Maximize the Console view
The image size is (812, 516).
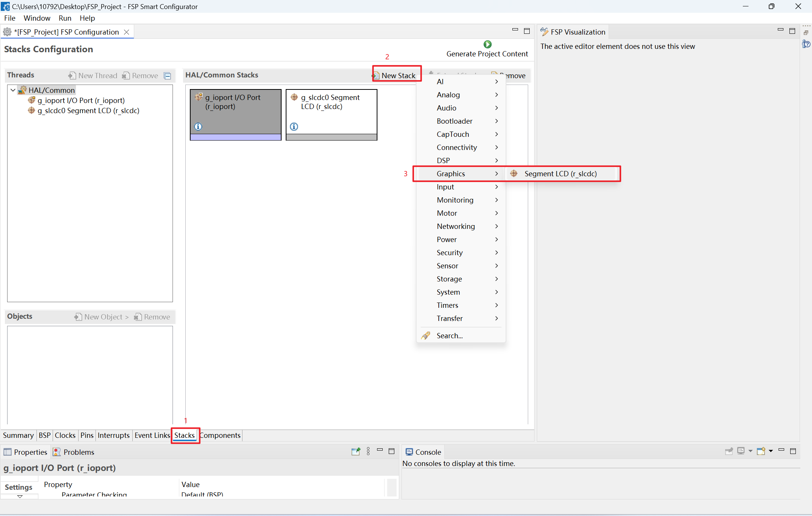click(793, 451)
